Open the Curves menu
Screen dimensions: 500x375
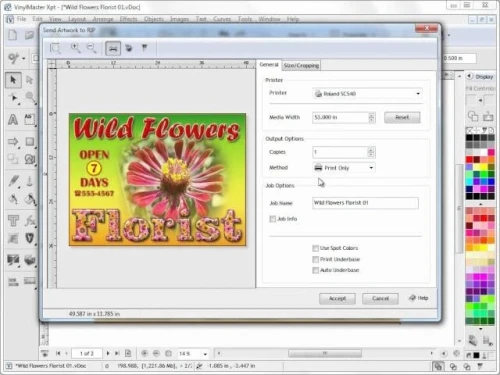(x=222, y=19)
